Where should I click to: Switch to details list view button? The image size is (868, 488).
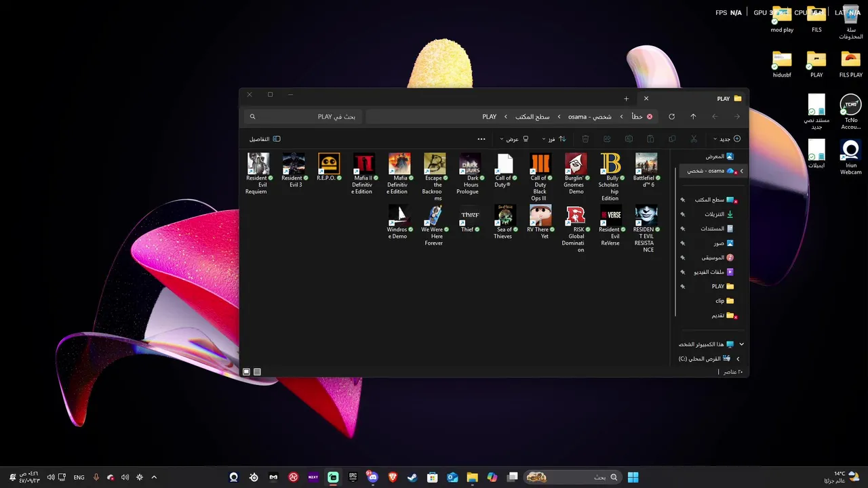pyautogui.click(x=257, y=372)
